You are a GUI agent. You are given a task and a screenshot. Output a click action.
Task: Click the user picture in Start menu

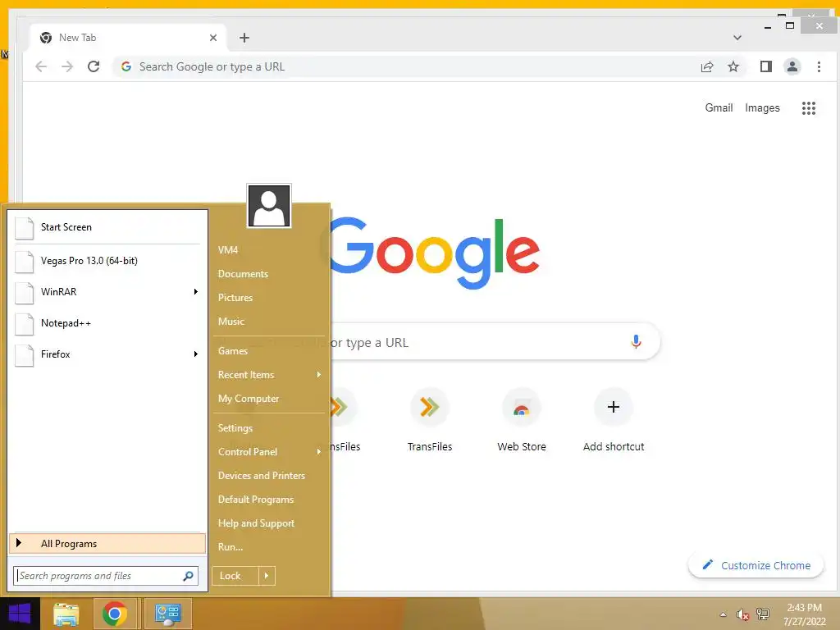(x=269, y=206)
